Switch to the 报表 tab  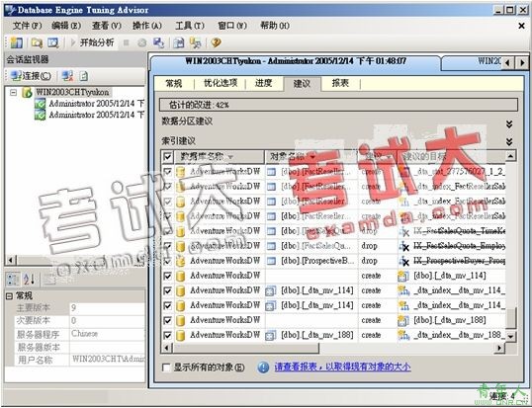pos(340,83)
